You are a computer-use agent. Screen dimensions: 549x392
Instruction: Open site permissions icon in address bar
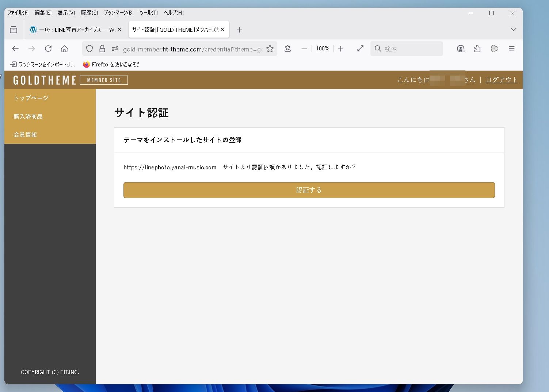tap(115, 49)
